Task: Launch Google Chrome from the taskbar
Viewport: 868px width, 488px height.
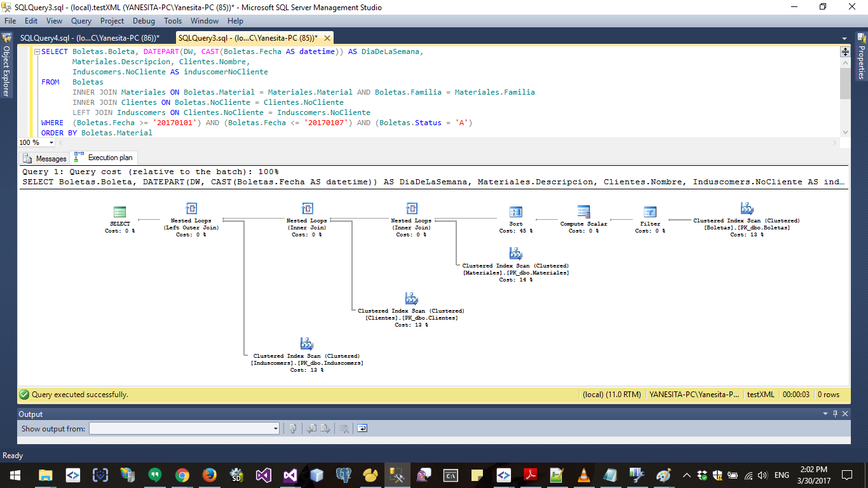Action: (182, 475)
